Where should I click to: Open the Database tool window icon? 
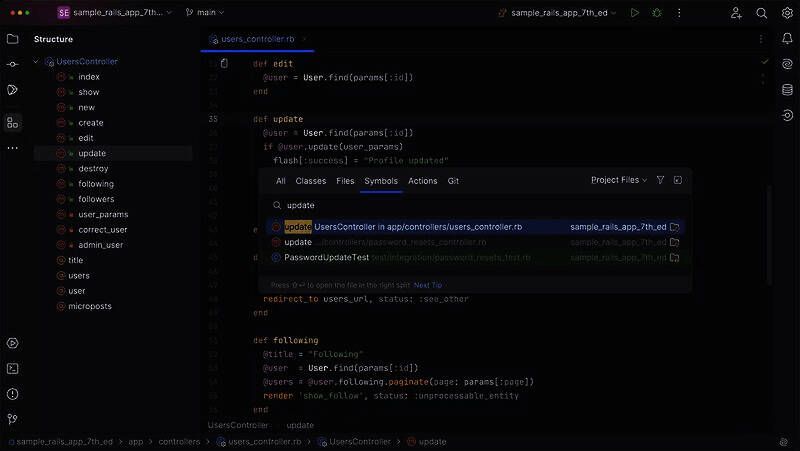pos(787,90)
